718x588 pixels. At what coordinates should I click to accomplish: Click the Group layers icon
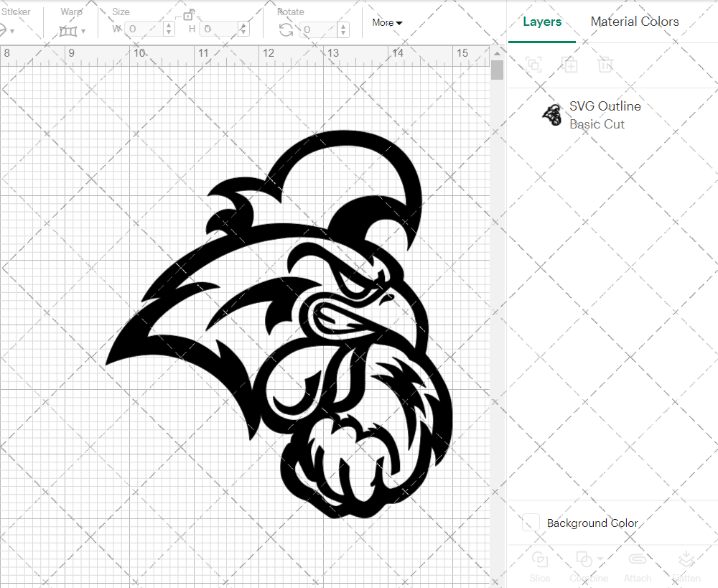pos(533,65)
